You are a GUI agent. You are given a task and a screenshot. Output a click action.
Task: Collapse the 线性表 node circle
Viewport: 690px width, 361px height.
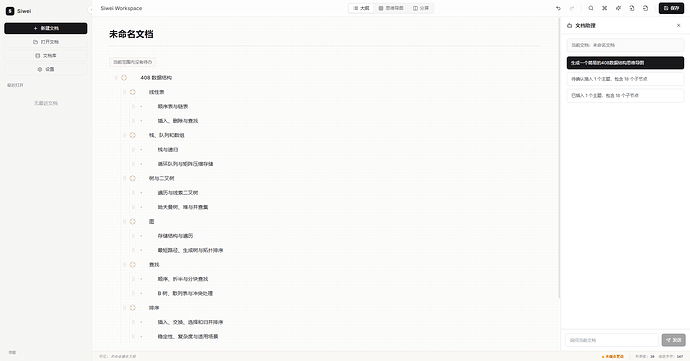click(x=132, y=92)
